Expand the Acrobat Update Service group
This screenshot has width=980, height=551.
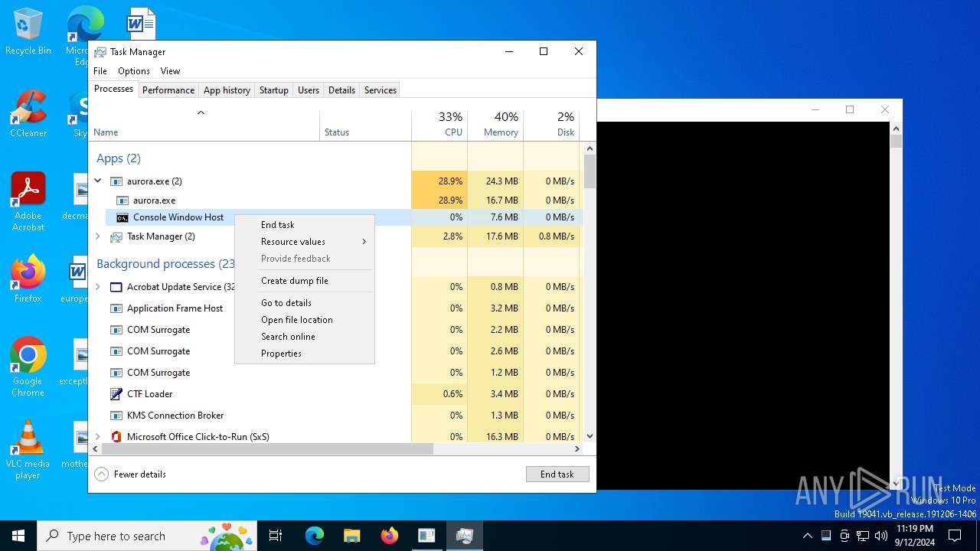point(98,287)
